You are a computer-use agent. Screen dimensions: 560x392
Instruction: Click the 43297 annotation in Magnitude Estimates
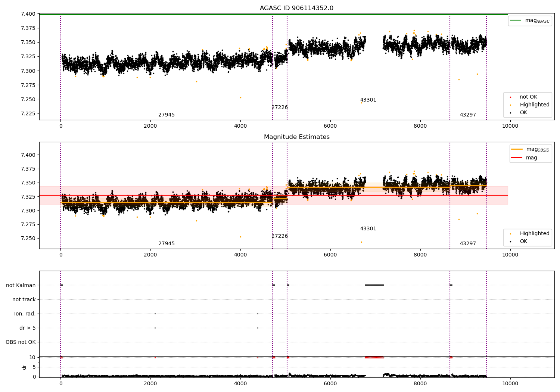(x=468, y=244)
